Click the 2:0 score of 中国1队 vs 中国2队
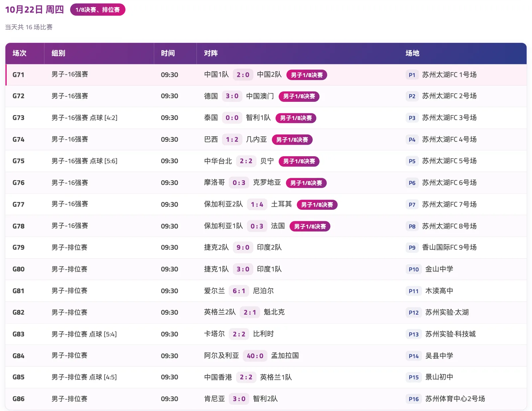 click(x=243, y=75)
